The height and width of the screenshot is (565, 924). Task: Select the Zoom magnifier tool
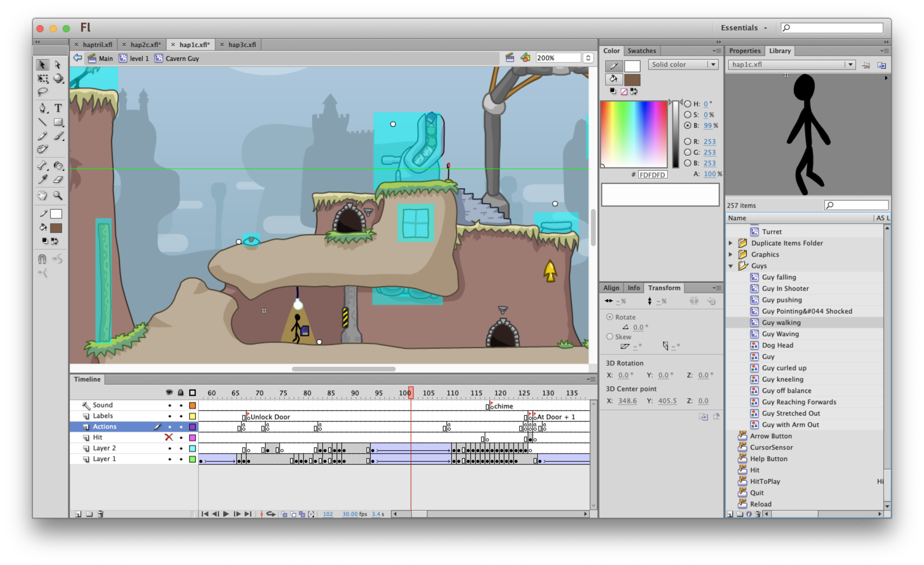point(58,195)
